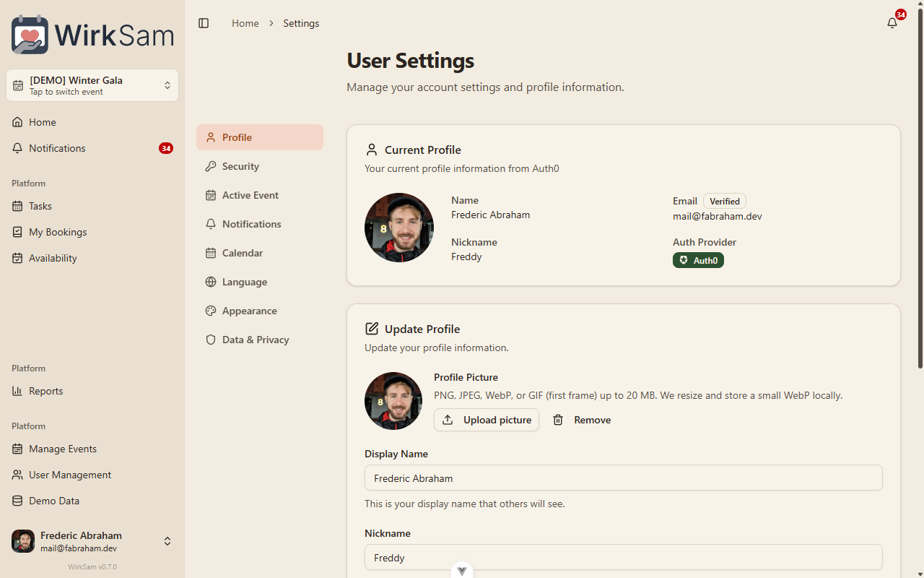Open Notifications in the left sidebar
Screen dimensions: 924x578
point(92,148)
